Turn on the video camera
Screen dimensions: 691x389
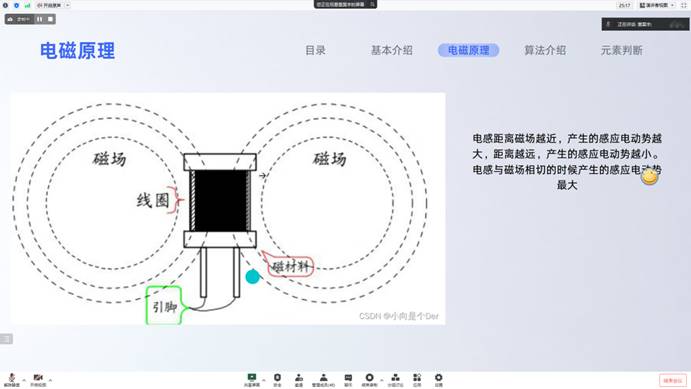(x=38, y=379)
